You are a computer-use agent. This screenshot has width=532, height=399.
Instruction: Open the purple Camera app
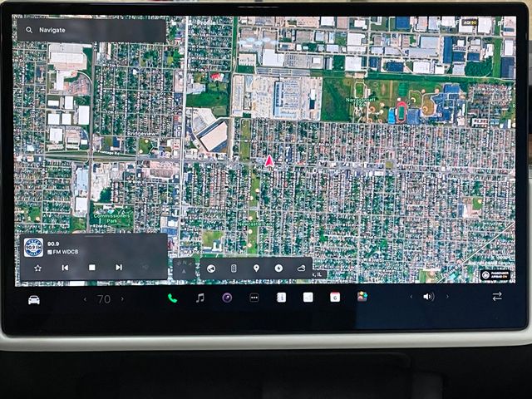pos(227,298)
